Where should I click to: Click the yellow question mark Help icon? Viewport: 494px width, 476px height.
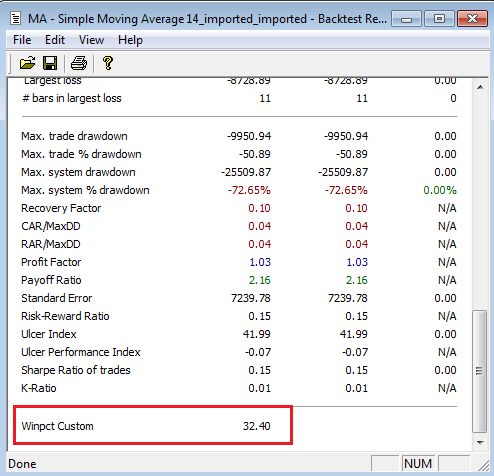(x=108, y=63)
